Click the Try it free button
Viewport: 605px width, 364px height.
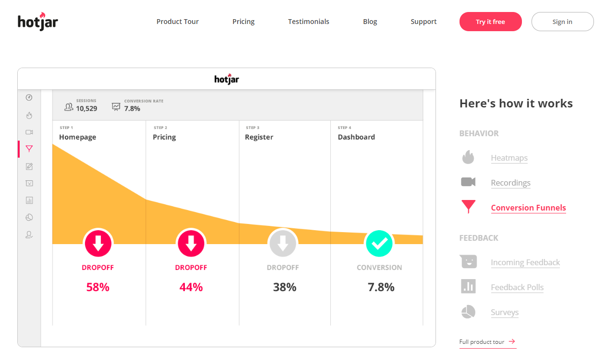[x=490, y=22]
